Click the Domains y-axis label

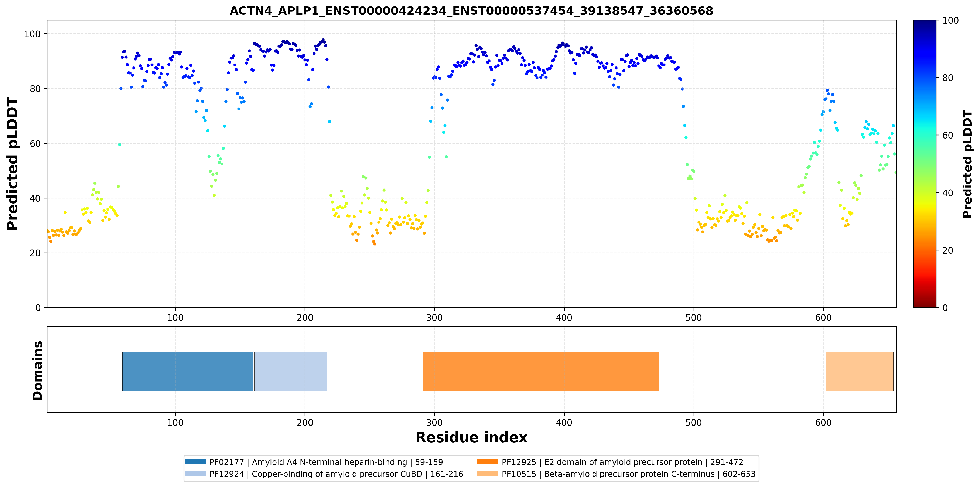tap(38, 371)
